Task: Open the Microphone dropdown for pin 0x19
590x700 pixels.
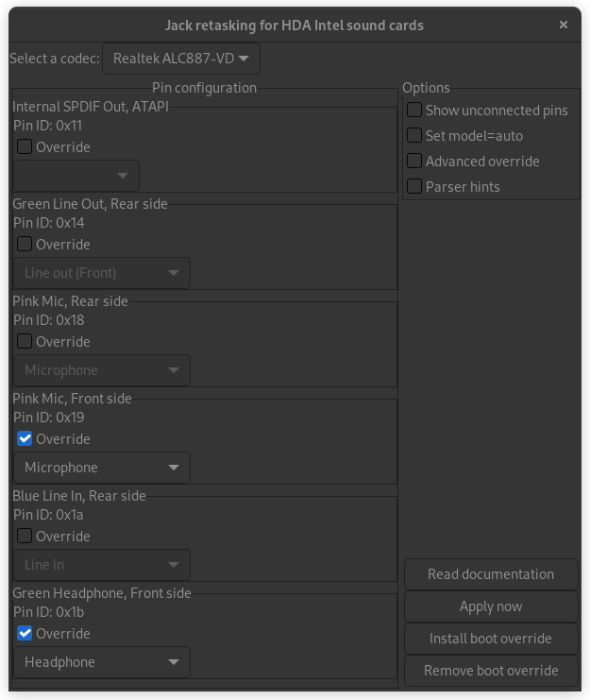Action: (102, 468)
